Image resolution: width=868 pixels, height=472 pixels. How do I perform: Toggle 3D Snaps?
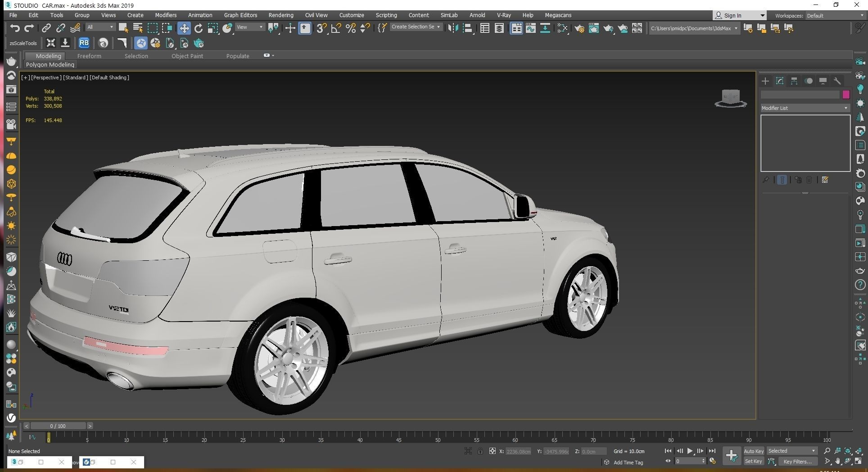321,28
